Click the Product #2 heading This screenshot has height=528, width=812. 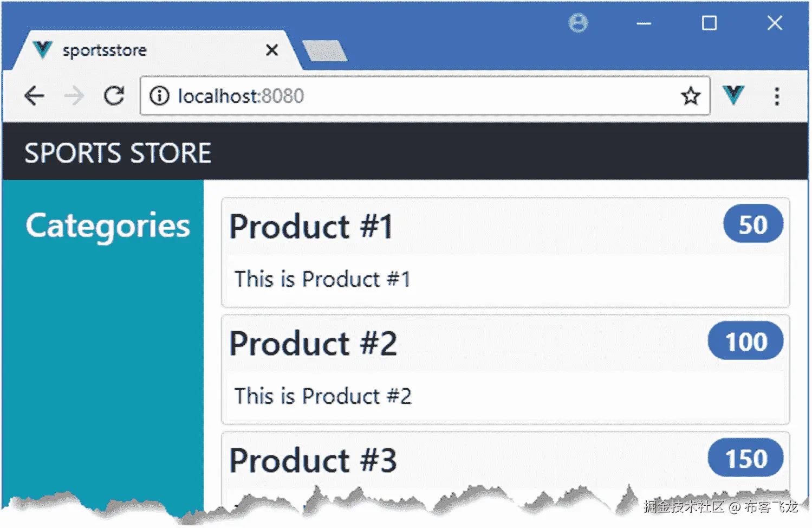(313, 343)
